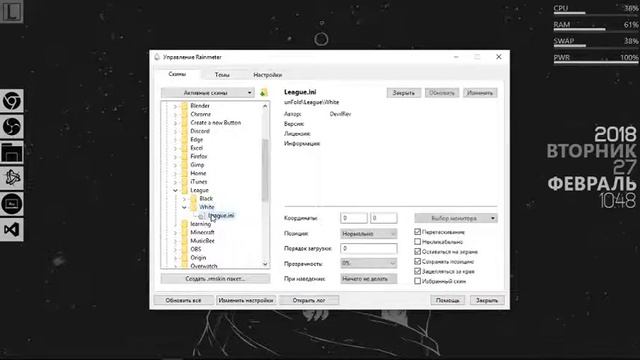
Task: Open Visual Studio from the launcher bar
Action: tap(11, 229)
